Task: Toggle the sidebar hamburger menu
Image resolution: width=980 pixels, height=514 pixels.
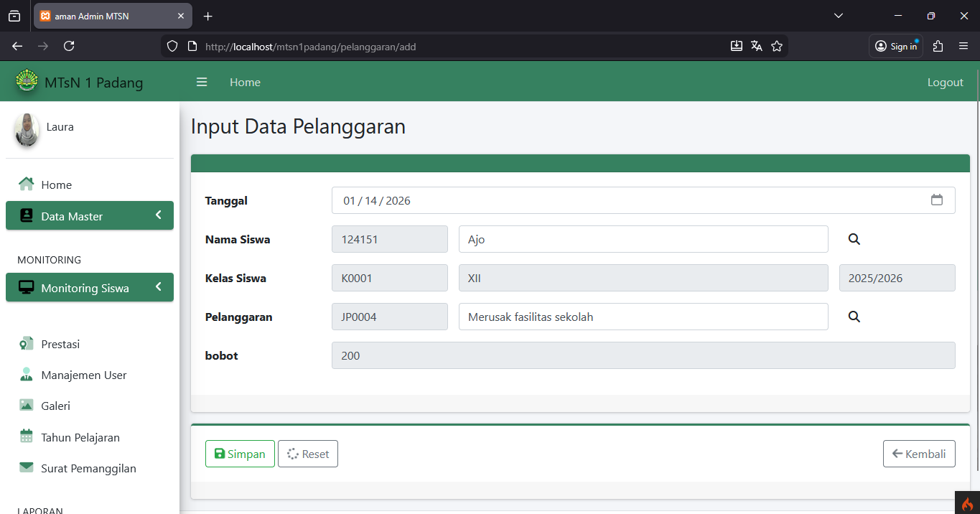Action: (x=202, y=82)
